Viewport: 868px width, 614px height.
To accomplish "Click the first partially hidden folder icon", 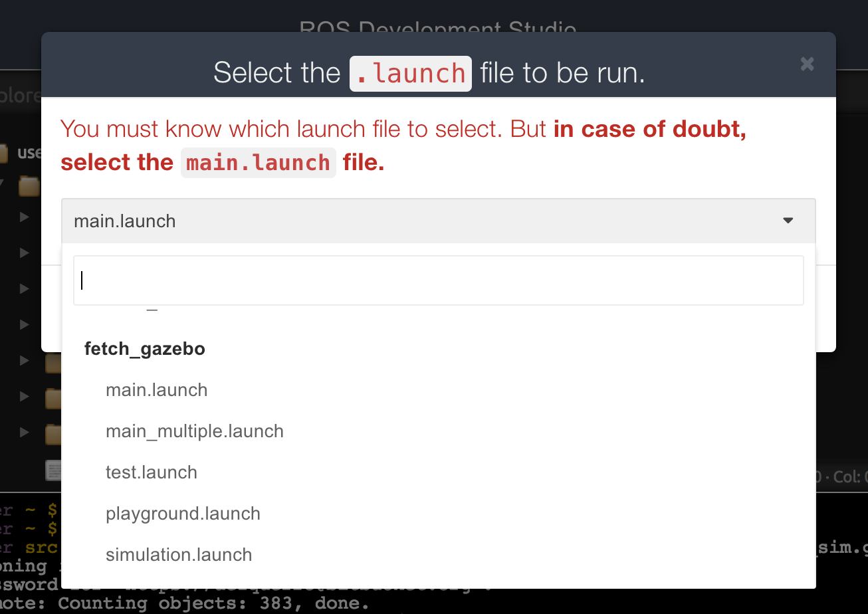I will [x=53, y=363].
